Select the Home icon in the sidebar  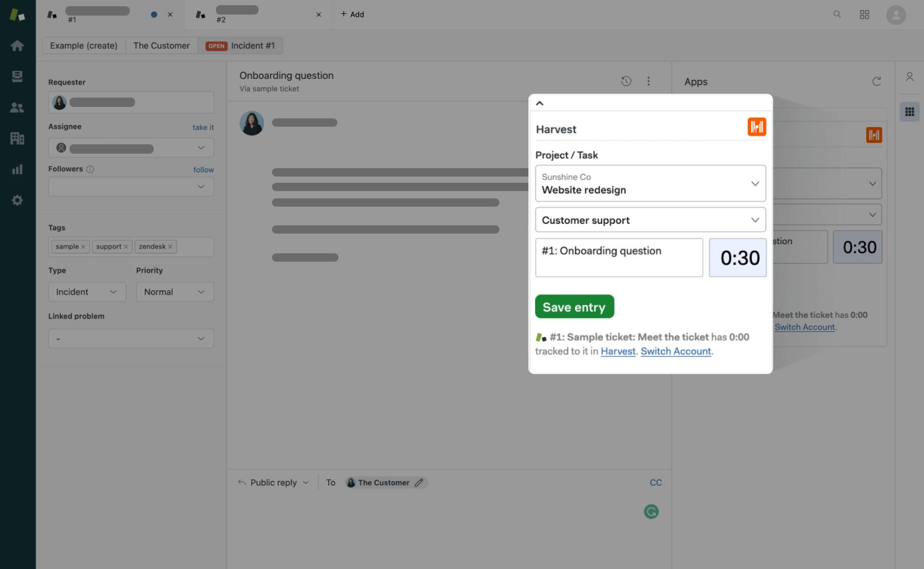click(17, 45)
